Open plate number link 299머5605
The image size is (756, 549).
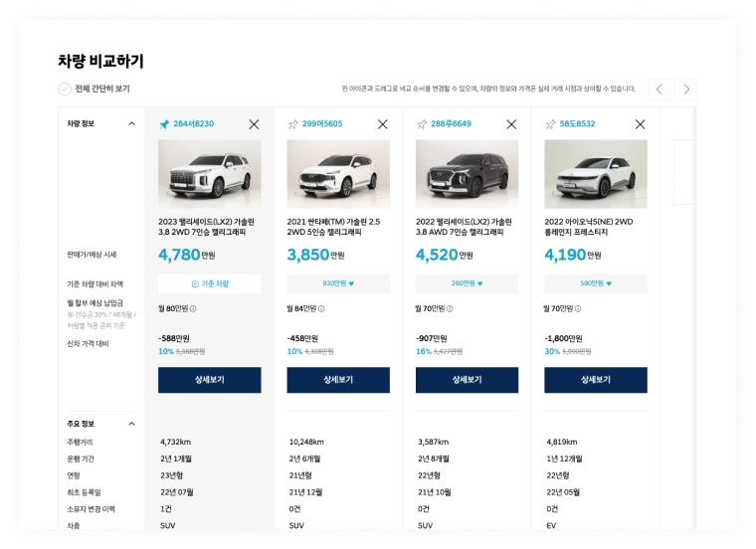pyautogui.click(x=322, y=124)
